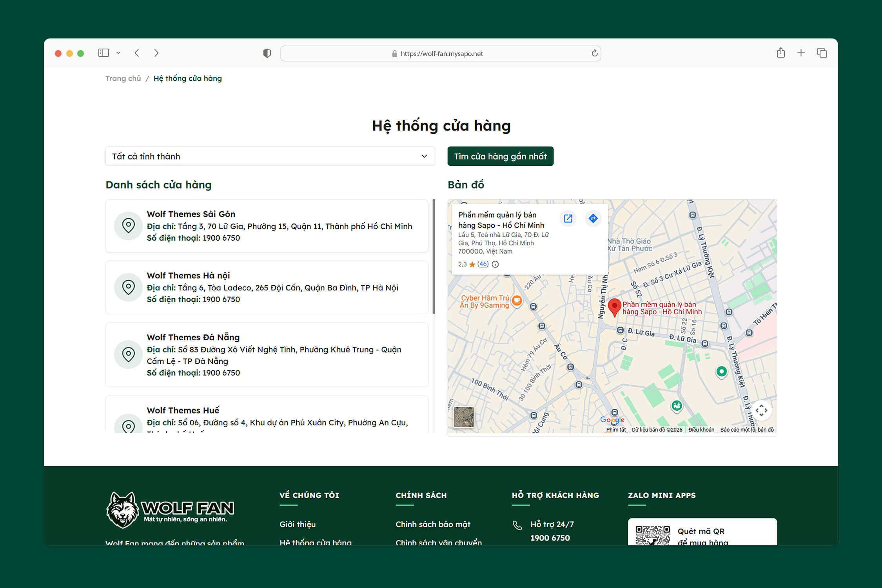
Task: Open the Tất cả tỉnh thành dropdown
Action: point(270,156)
